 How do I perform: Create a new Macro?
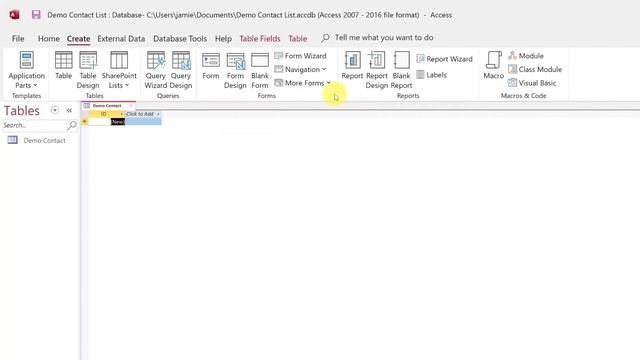point(493,66)
